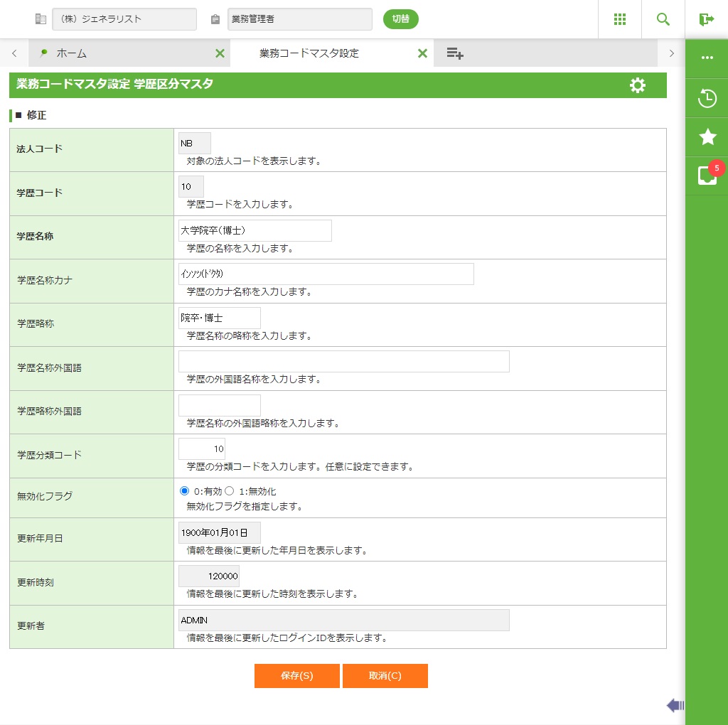Open the apps grid menu icon
728x725 pixels.
pyautogui.click(x=619, y=19)
